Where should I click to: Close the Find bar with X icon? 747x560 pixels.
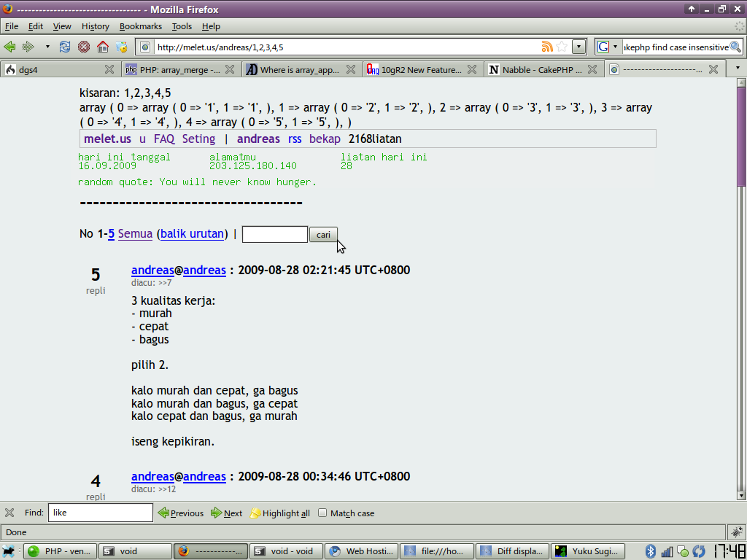(9, 513)
